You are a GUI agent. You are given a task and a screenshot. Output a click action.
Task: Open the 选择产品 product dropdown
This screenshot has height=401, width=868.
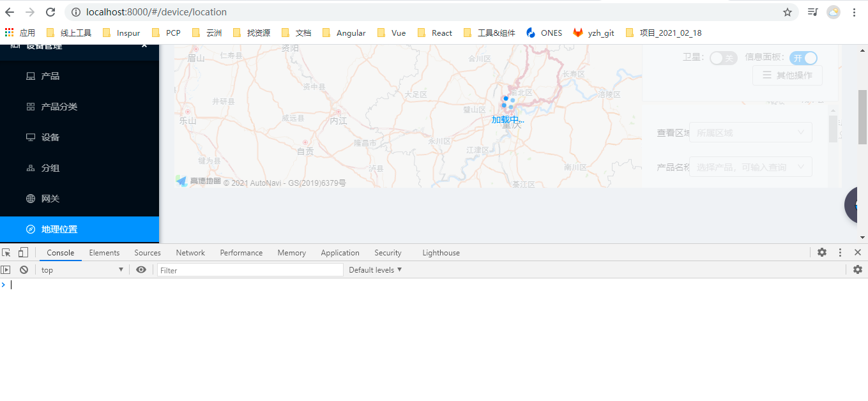[750, 167]
